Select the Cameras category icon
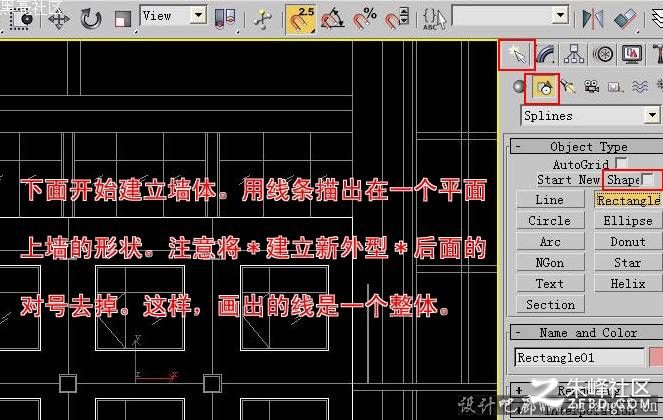Image resolution: width=663 pixels, height=420 pixels. pos(592,87)
